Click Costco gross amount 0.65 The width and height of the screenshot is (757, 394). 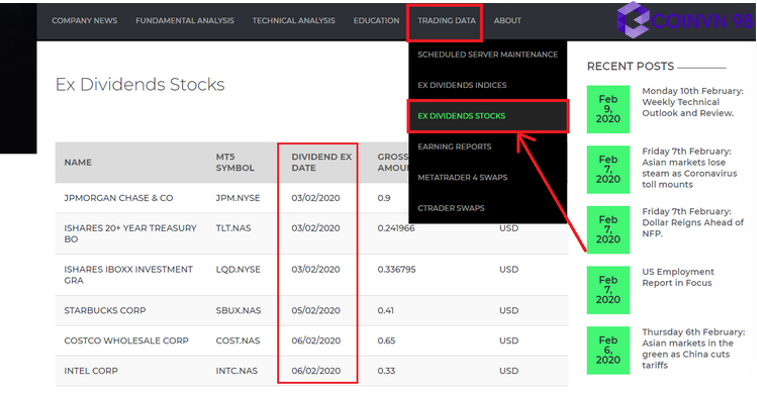pos(386,340)
